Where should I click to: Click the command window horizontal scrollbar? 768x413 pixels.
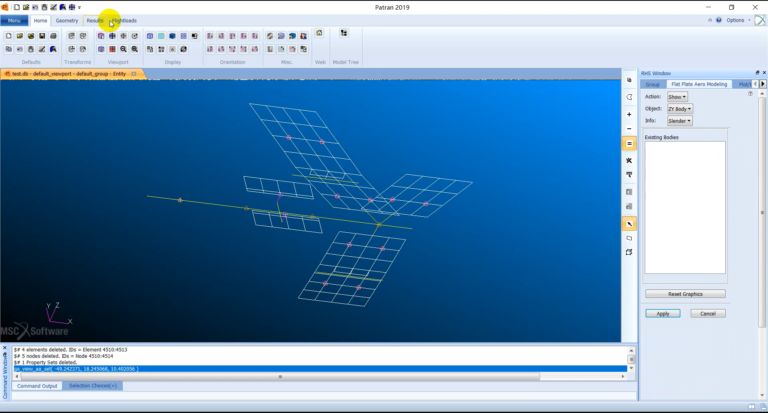tap(280, 377)
